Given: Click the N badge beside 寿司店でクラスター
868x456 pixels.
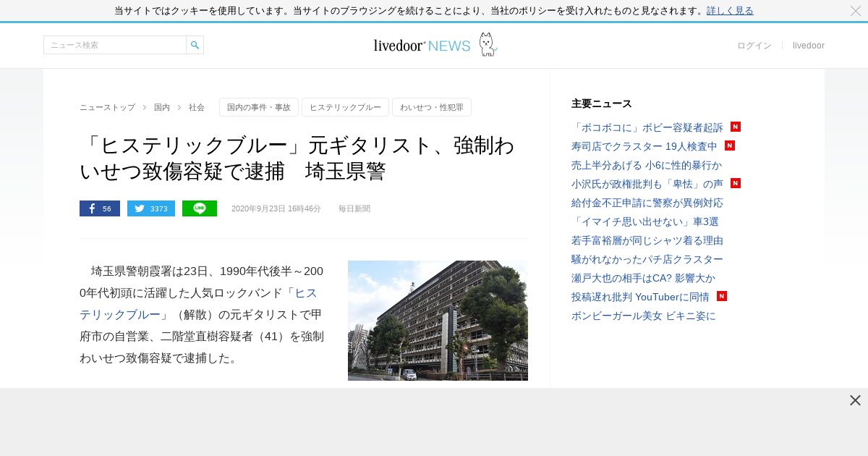Looking at the screenshot, I should 730,145.
